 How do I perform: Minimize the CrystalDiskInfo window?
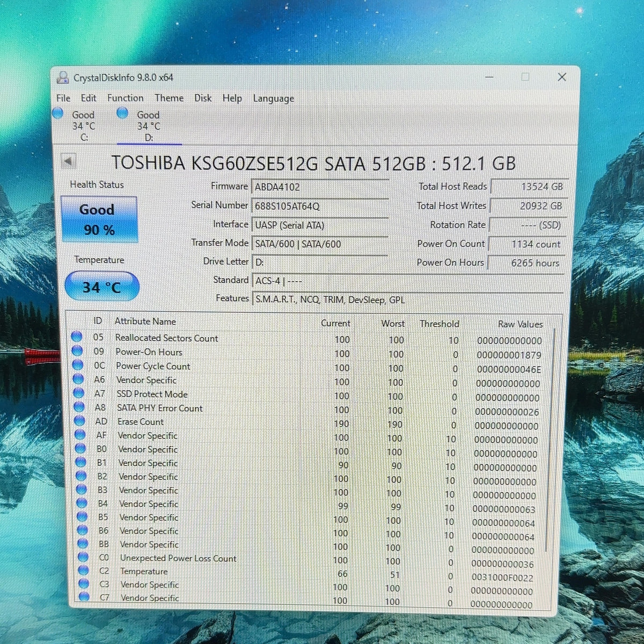[489, 77]
